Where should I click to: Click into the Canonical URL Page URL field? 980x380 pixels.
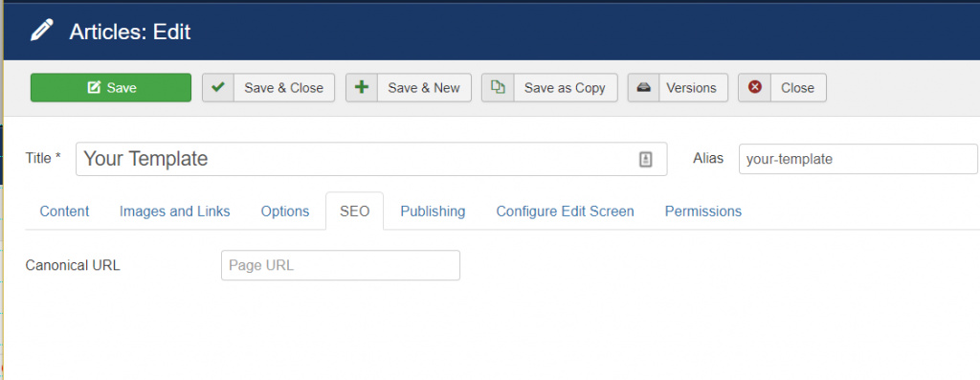[x=341, y=265]
